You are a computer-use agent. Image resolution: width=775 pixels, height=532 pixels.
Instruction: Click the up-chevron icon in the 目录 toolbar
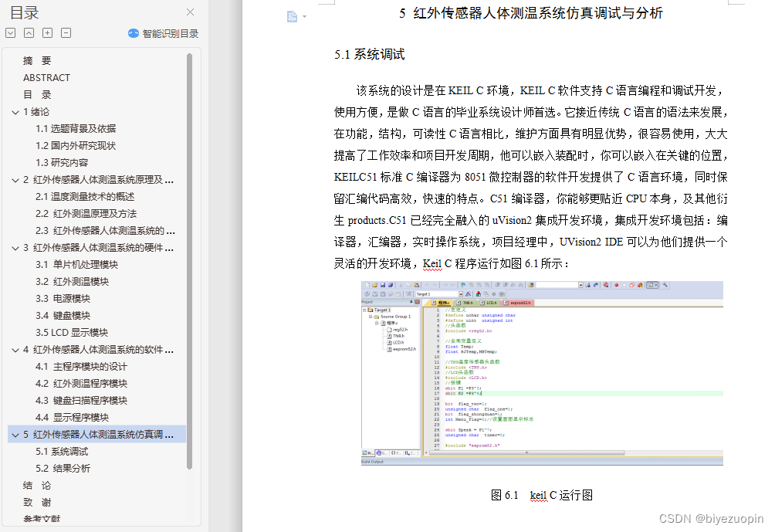point(29,32)
